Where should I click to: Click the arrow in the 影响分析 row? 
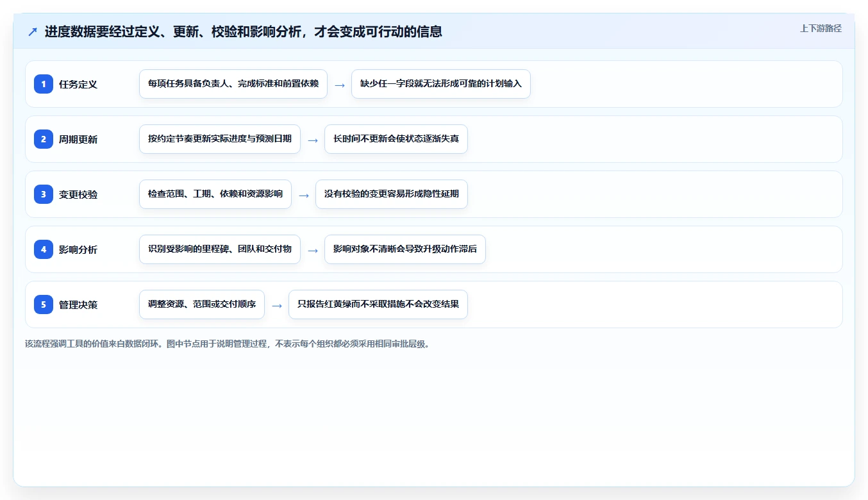pyautogui.click(x=313, y=250)
